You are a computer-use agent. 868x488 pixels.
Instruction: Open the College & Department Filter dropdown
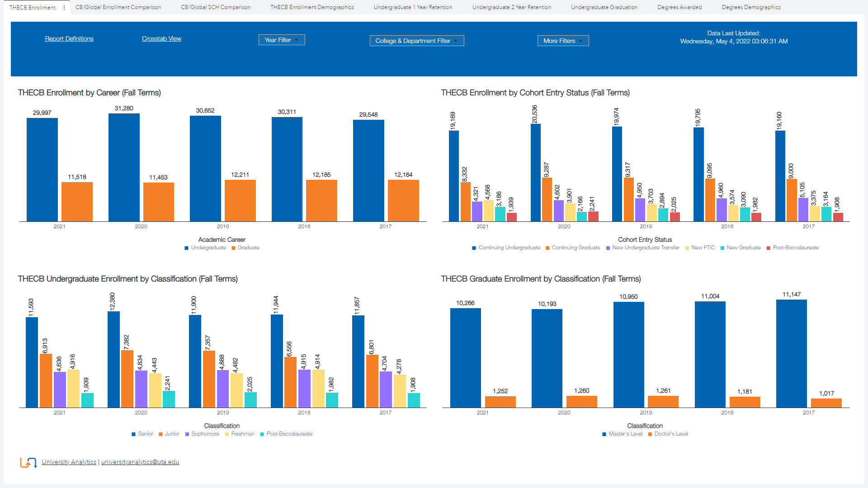tap(416, 41)
